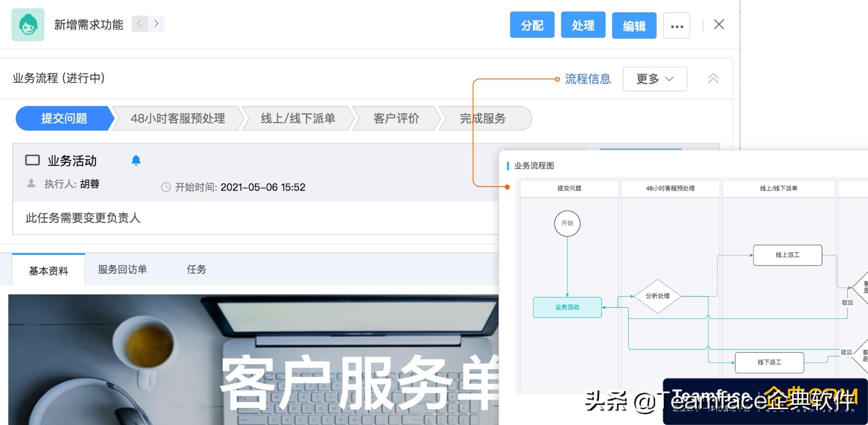Click the 编辑 button
Screen dimensions: 868x425
click(634, 26)
